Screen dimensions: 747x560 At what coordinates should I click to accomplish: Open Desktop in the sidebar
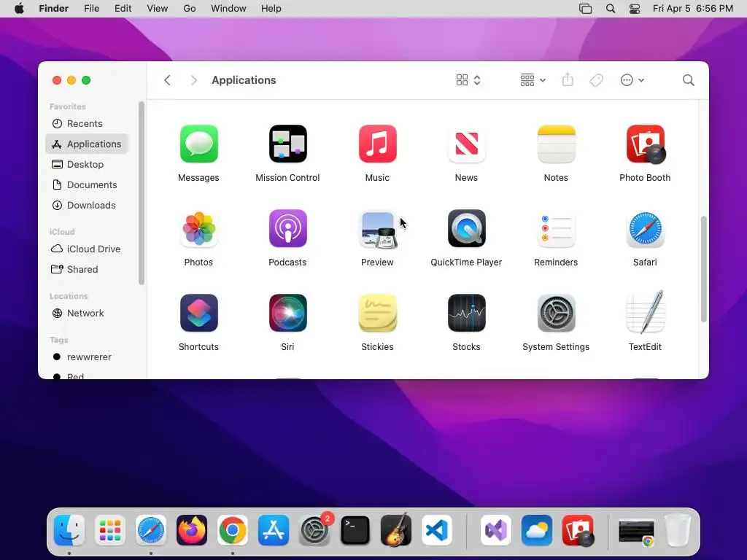click(x=87, y=164)
